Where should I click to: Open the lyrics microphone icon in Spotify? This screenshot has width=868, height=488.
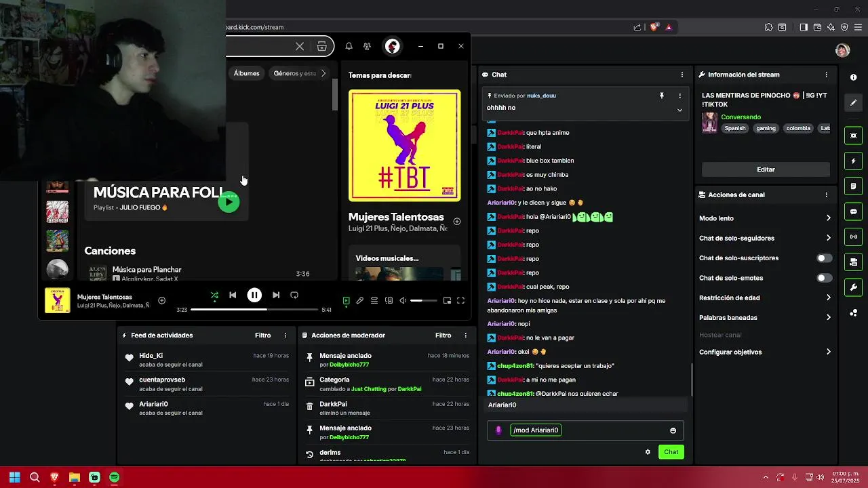point(360,300)
